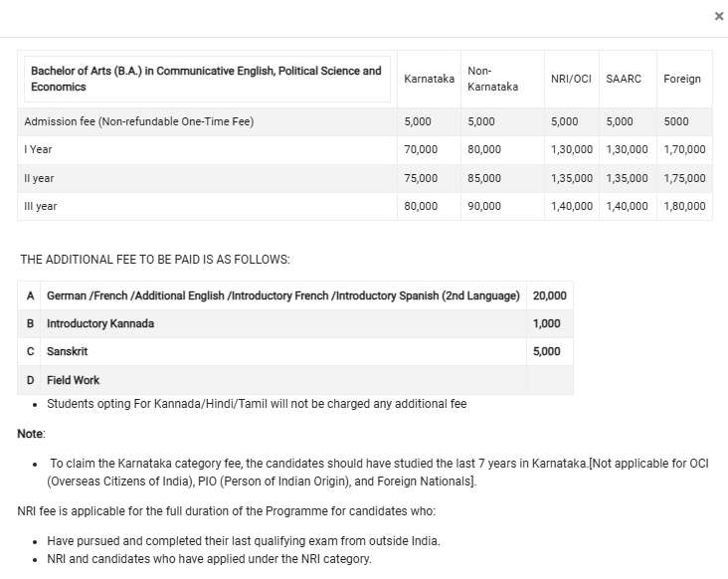Select the Field Work row

(x=73, y=380)
